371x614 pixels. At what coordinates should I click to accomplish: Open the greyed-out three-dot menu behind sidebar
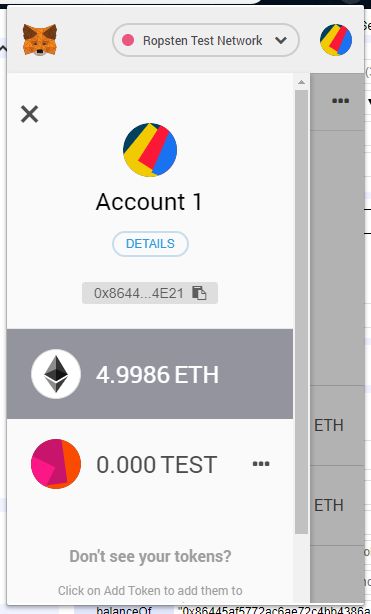[x=340, y=101]
